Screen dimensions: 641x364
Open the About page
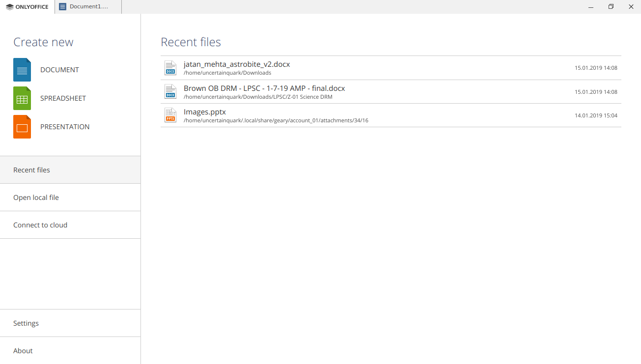(x=23, y=350)
